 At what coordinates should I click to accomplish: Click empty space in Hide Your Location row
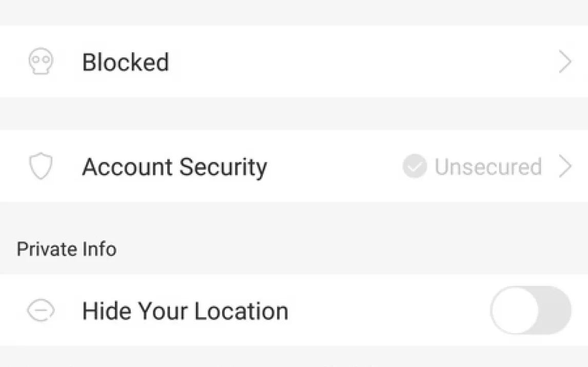tap(385, 311)
